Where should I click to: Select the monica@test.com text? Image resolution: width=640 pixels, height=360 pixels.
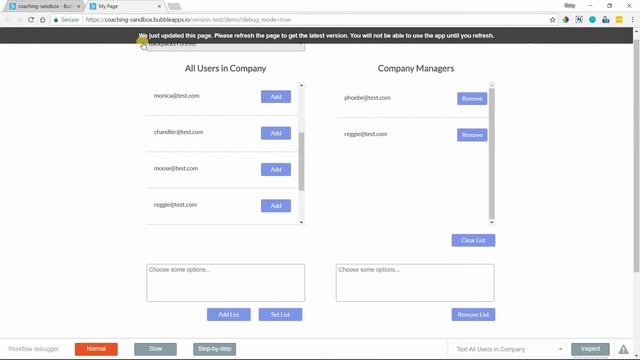(x=177, y=96)
